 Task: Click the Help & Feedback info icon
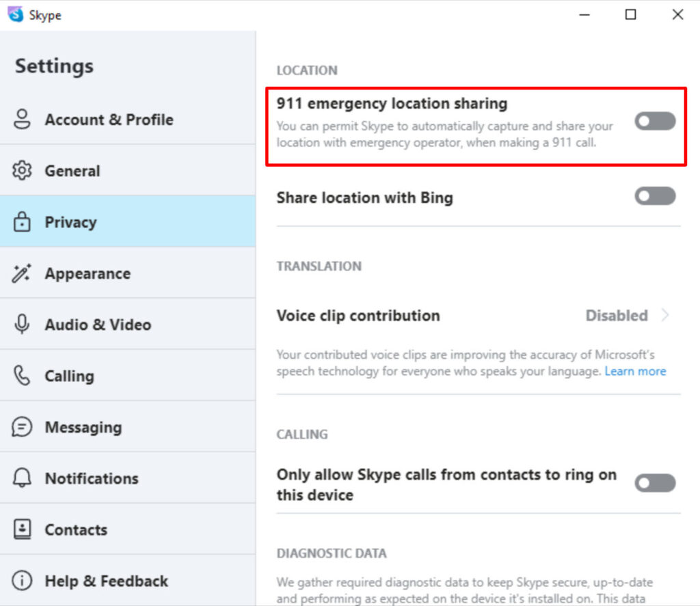(23, 581)
